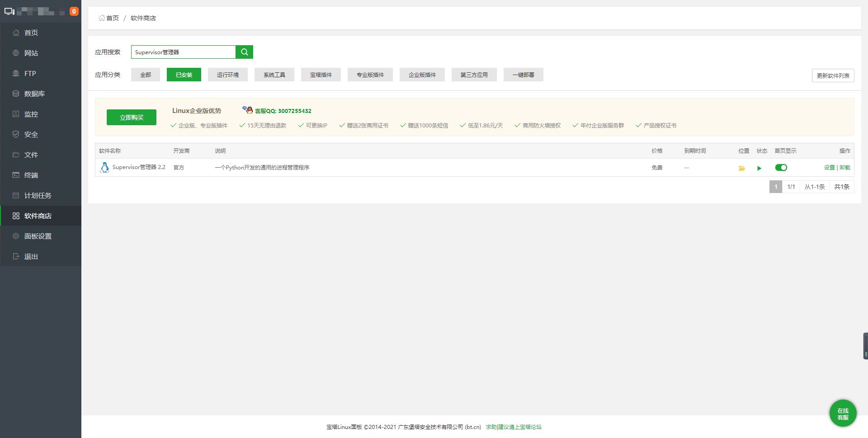The image size is (868, 438).
Task: Click the green search magnifier button
Action: point(244,52)
